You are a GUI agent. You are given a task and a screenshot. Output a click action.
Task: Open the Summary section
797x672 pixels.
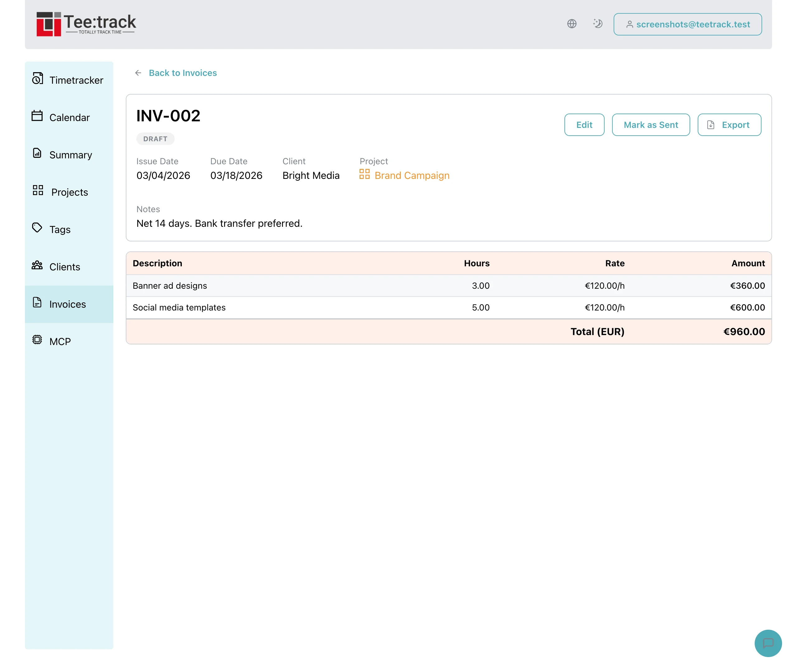pyautogui.click(x=69, y=155)
